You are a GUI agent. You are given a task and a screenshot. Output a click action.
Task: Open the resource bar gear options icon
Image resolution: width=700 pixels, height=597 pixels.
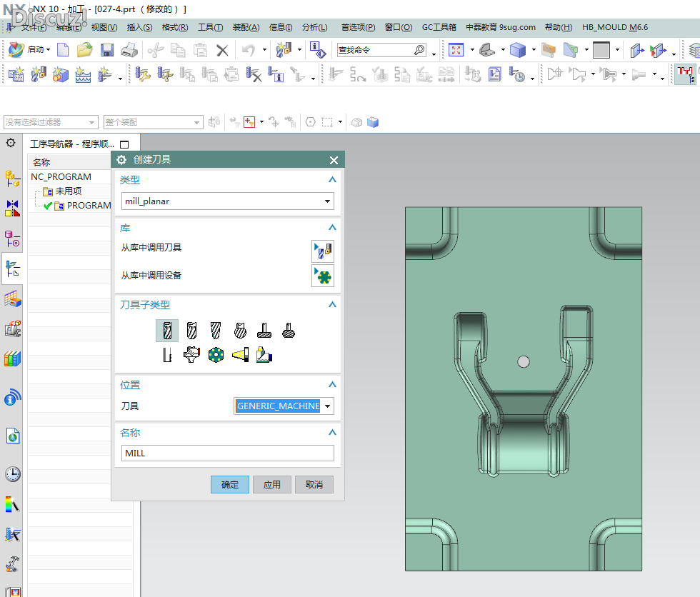(11, 143)
